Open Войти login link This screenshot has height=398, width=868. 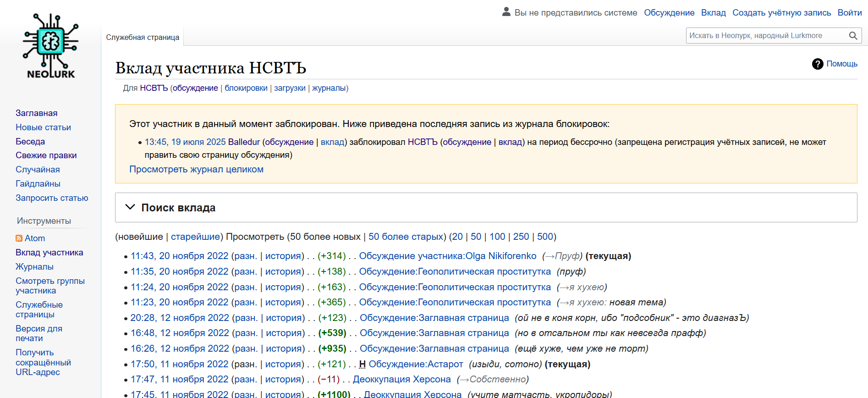pos(849,13)
